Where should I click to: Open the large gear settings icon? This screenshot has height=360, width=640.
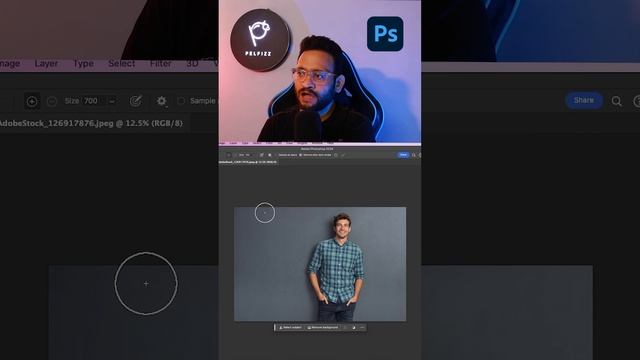click(x=162, y=100)
